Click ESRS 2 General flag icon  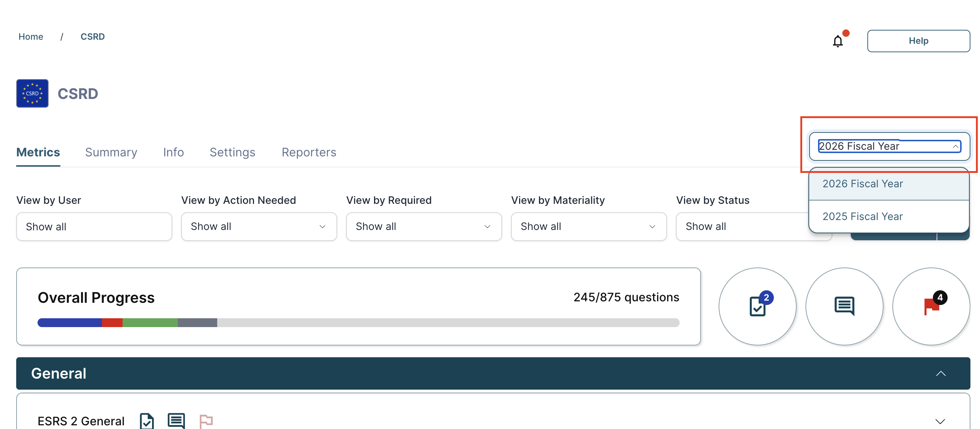pyautogui.click(x=206, y=421)
